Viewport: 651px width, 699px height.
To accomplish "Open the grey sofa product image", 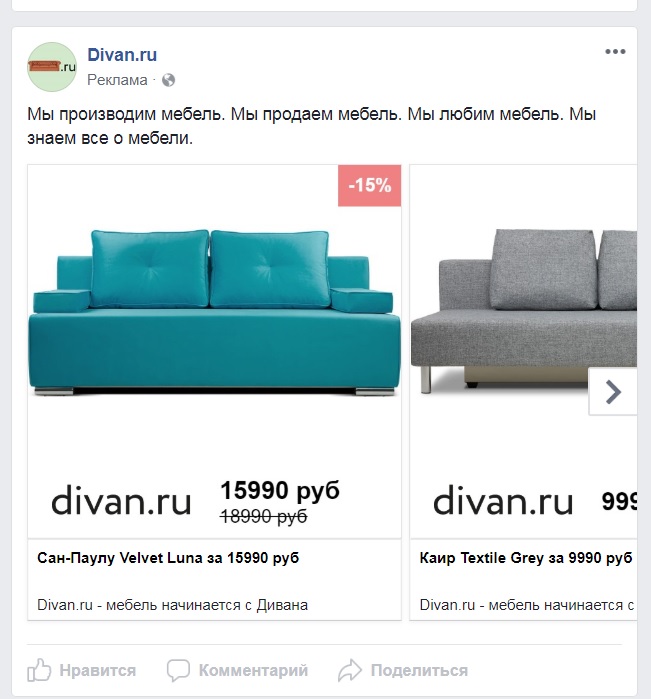I will 523,311.
